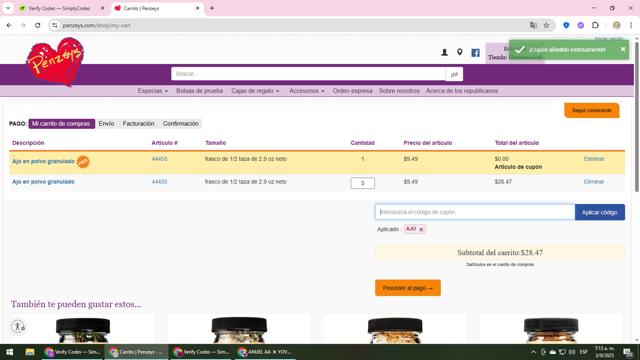Click the translate page icon
Image resolution: width=640 pixels, height=360 pixels.
[533, 25]
